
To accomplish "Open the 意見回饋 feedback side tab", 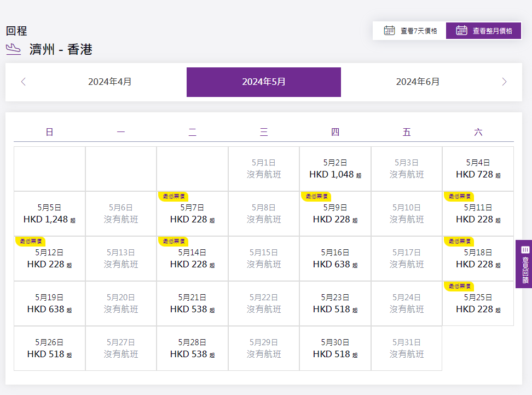I will click(524, 264).
